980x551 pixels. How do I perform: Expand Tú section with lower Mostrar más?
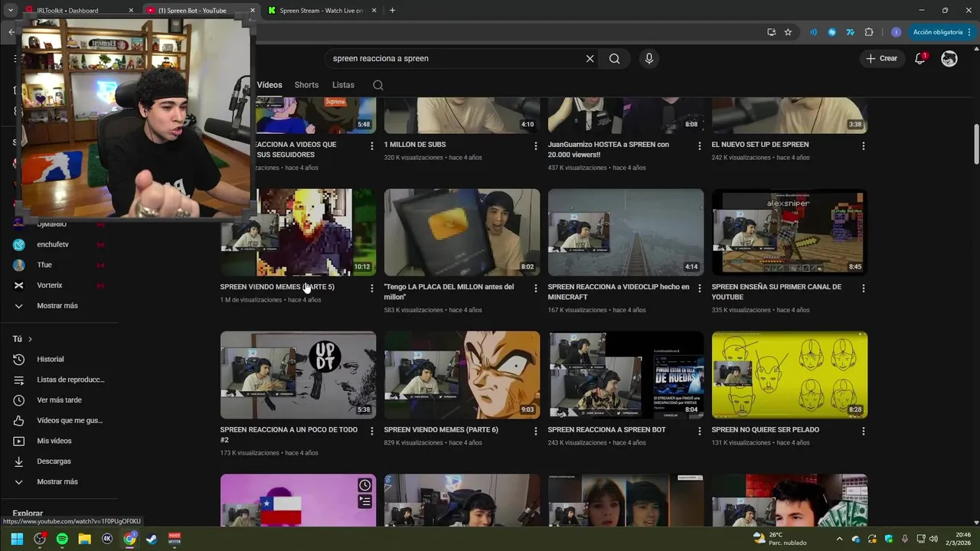pos(59,481)
